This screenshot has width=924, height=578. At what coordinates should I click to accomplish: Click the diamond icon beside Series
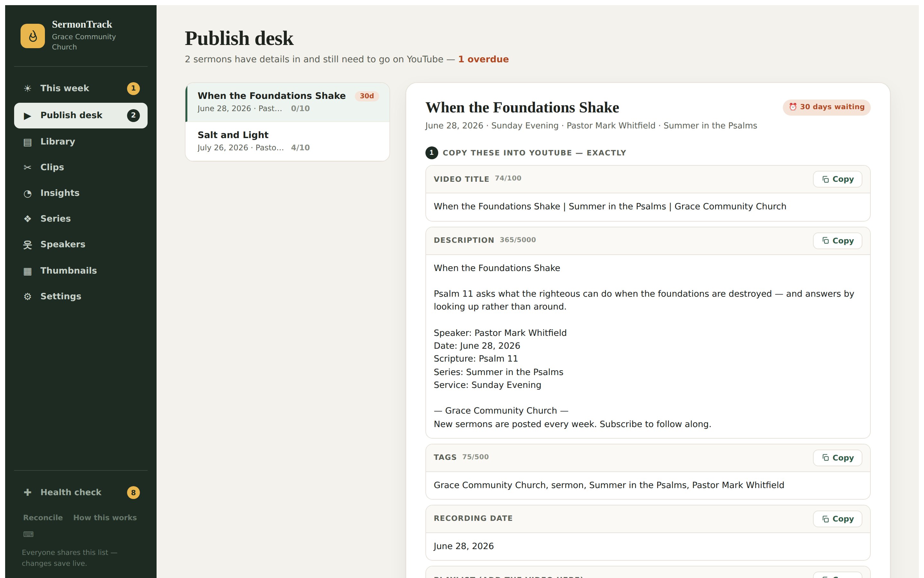[x=28, y=219]
